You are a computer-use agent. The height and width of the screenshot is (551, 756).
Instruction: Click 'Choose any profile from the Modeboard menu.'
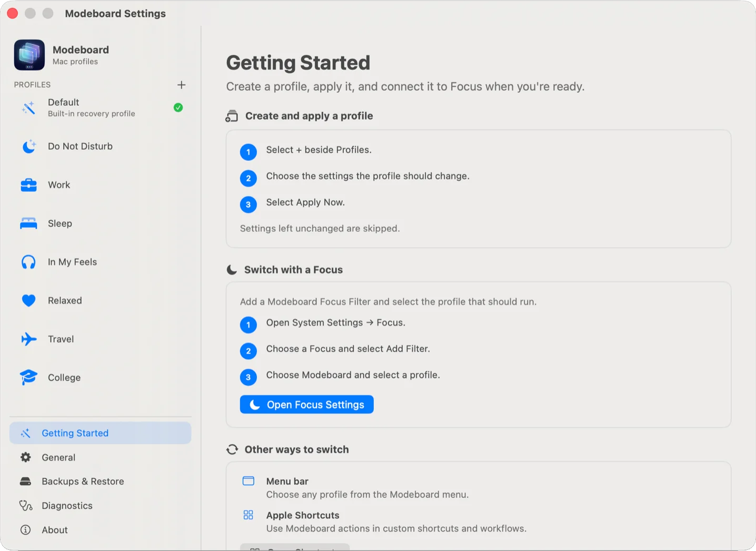[x=367, y=495]
